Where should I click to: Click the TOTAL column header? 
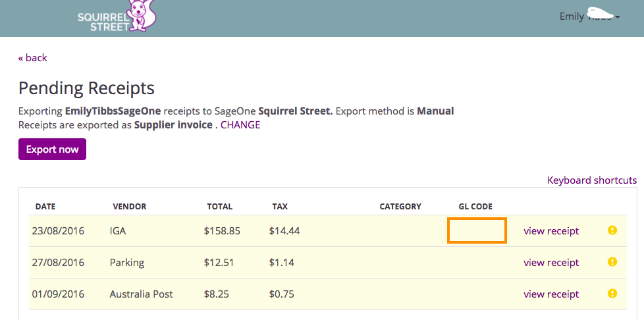point(220,207)
